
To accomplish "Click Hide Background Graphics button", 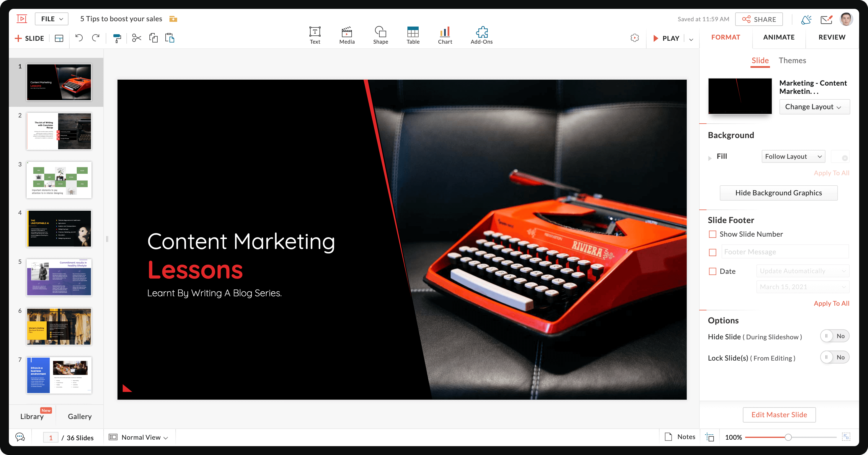I will (778, 193).
